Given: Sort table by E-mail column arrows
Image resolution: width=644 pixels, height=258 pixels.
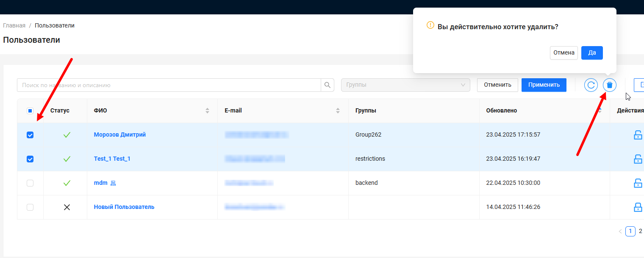Looking at the screenshot, I should [x=338, y=111].
